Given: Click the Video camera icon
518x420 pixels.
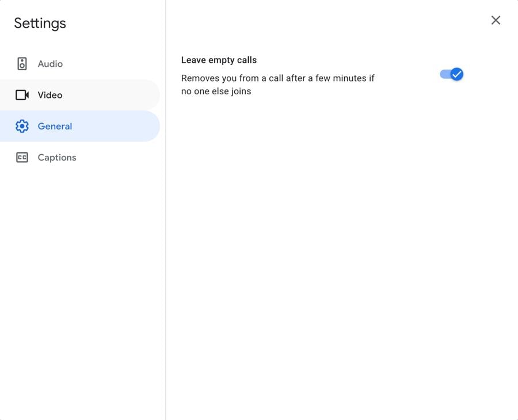Looking at the screenshot, I should pyautogui.click(x=22, y=95).
